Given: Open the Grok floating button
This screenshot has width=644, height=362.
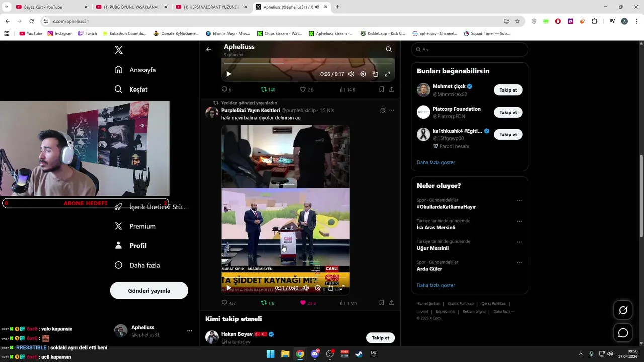Looking at the screenshot, I should pos(623,310).
